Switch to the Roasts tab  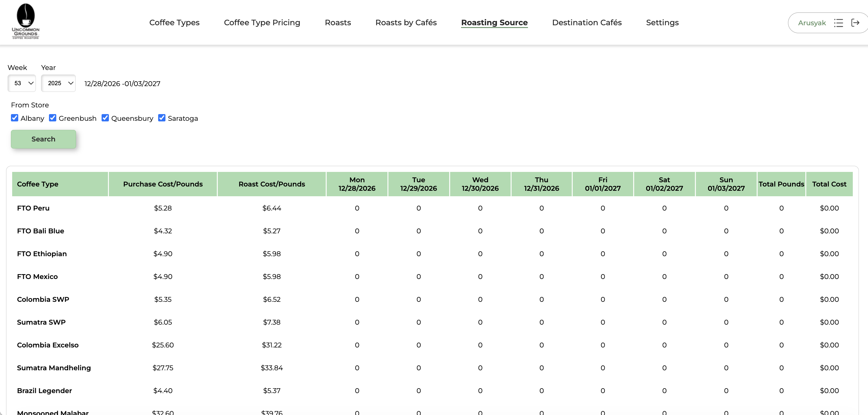(x=338, y=23)
